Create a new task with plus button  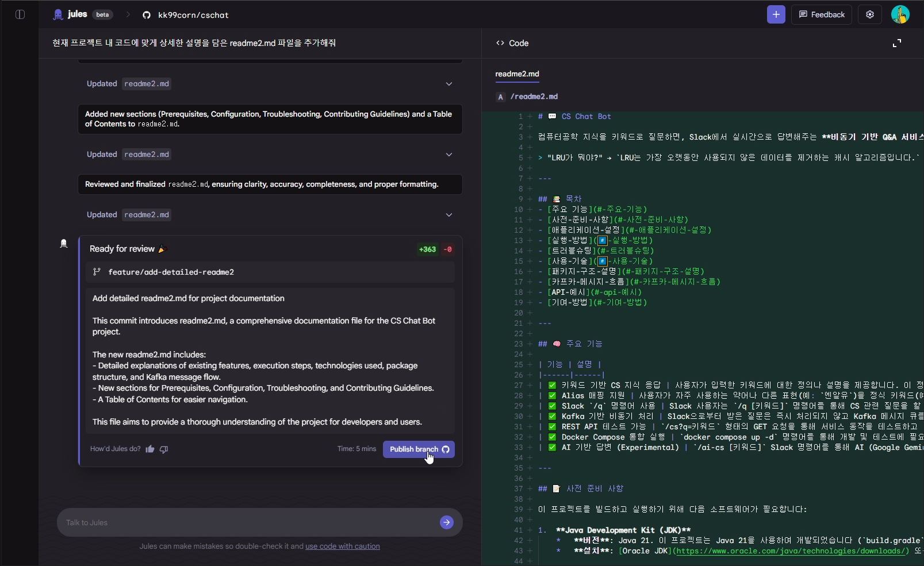coord(776,14)
